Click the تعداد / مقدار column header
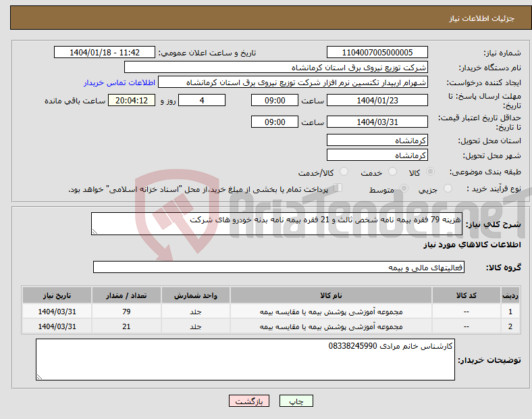Viewport: 532px width, 419px height. click(126, 295)
